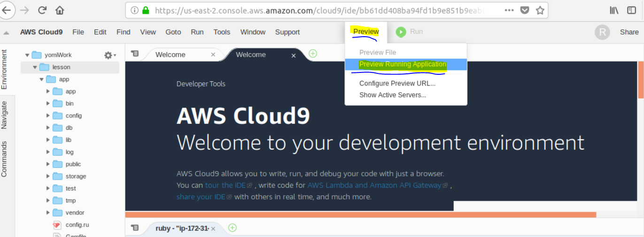Screen dimensions: 644x237
Task: Expand the config folder
Action: tap(48, 116)
